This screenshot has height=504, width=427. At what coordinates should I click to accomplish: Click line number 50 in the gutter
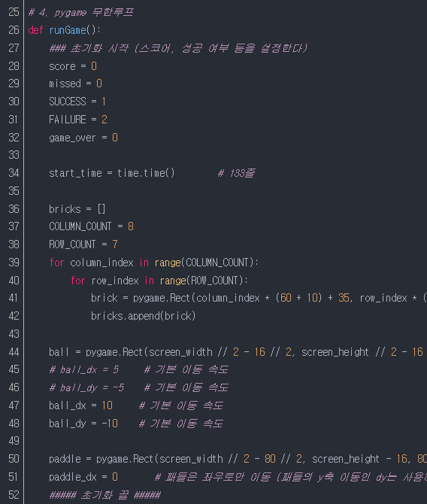click(x=14, y=459)
